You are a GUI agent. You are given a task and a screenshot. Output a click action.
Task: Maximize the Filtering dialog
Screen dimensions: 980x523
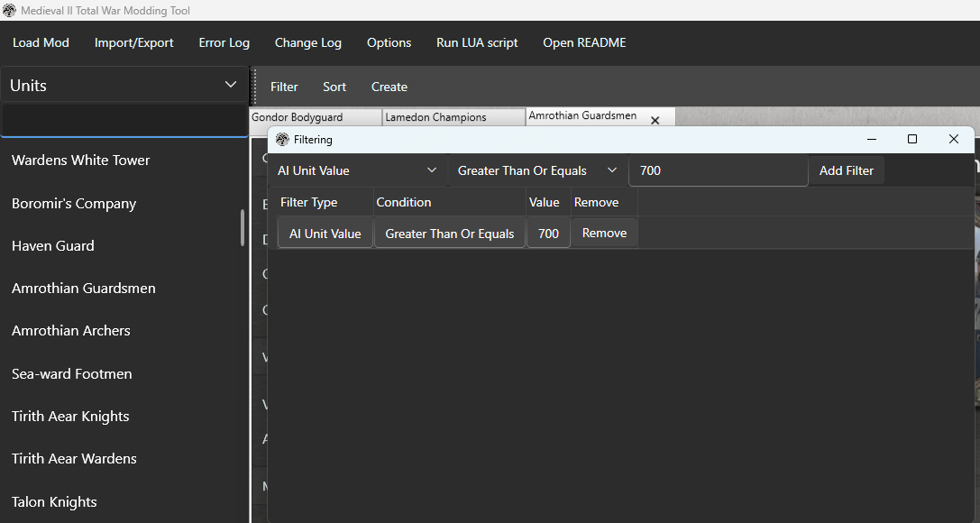912,139
